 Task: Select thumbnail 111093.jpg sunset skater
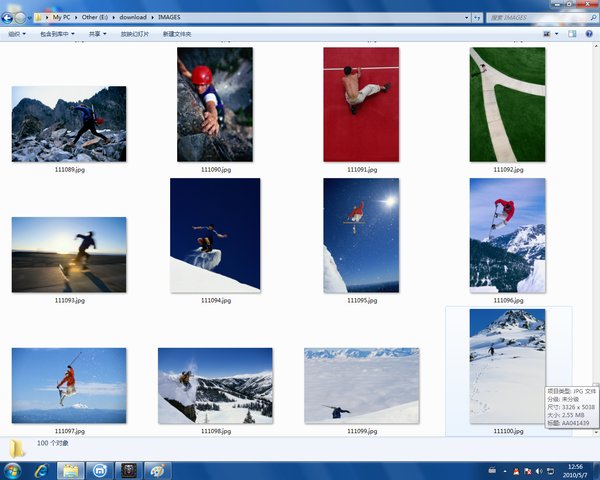pos(69,255)
